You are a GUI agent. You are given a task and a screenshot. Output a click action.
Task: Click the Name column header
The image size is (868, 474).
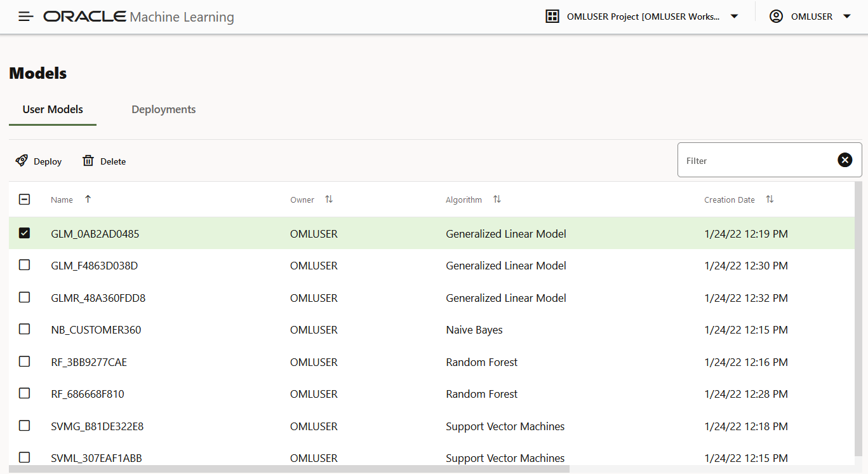[62, 200]
